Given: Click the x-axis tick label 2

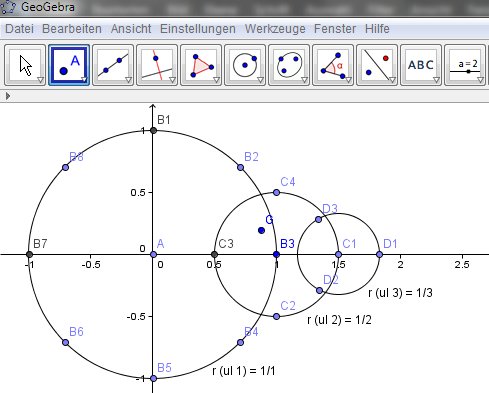Looking at the screenshot, I should [x=400, y=265].
